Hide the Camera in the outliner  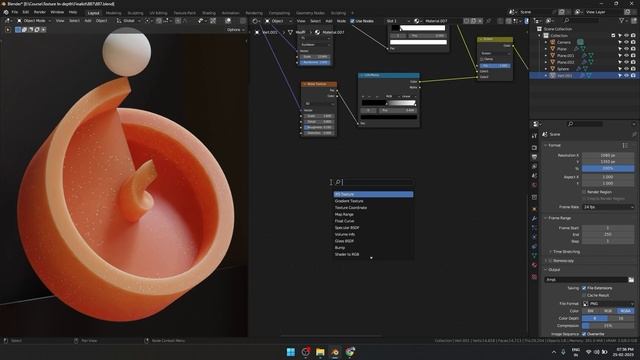coord(627,42)
